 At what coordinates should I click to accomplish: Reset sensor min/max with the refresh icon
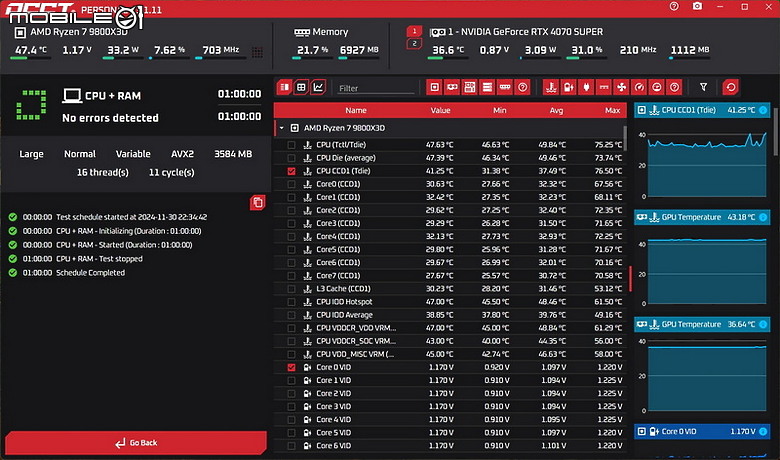click(731, 88)
